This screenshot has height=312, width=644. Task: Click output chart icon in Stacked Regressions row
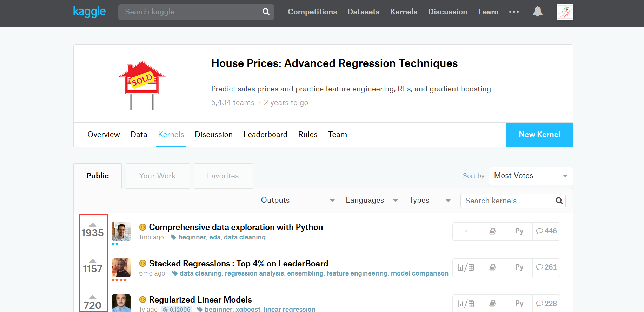[466, 267]
